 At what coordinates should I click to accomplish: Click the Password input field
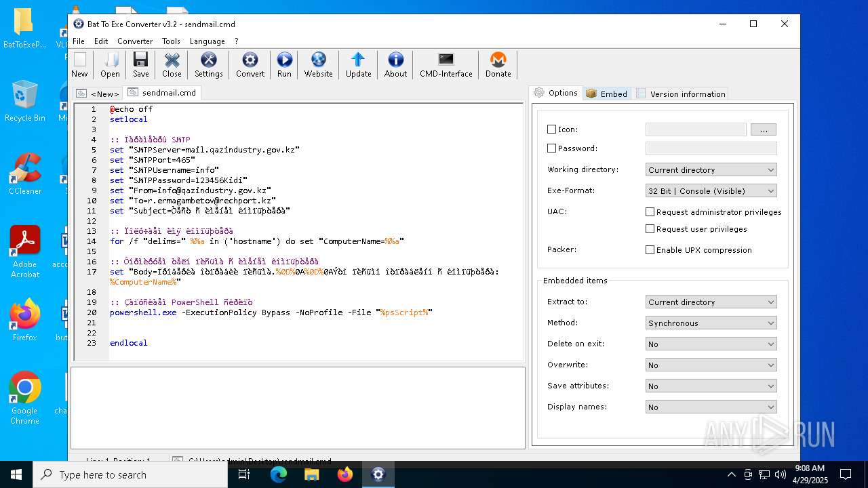tap(711, 148)
